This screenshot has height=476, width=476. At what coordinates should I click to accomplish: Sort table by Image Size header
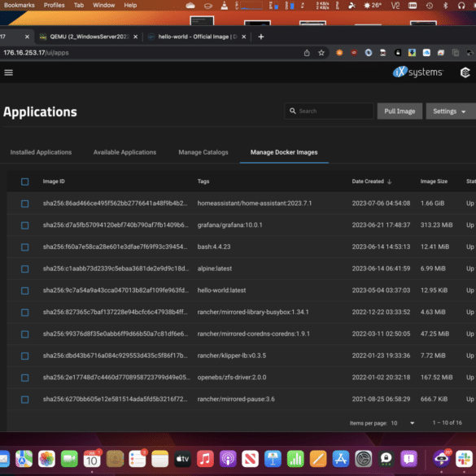pos(434,181)
